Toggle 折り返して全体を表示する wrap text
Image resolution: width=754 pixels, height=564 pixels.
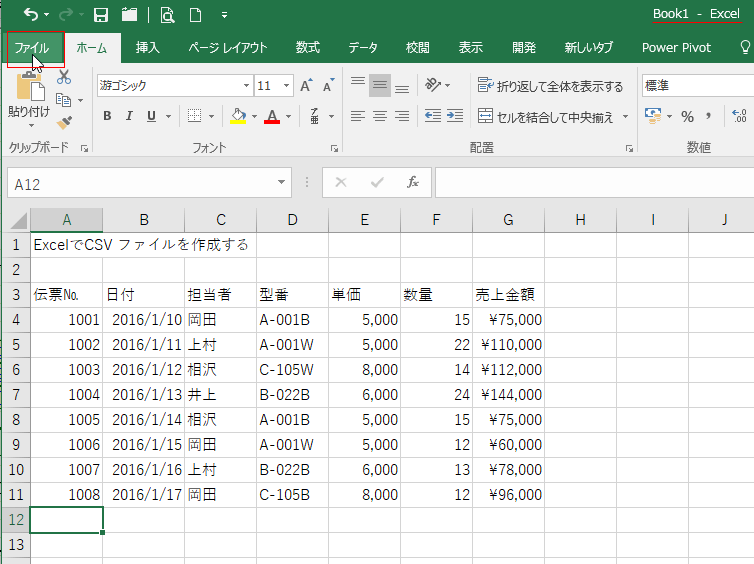(550, 86)
